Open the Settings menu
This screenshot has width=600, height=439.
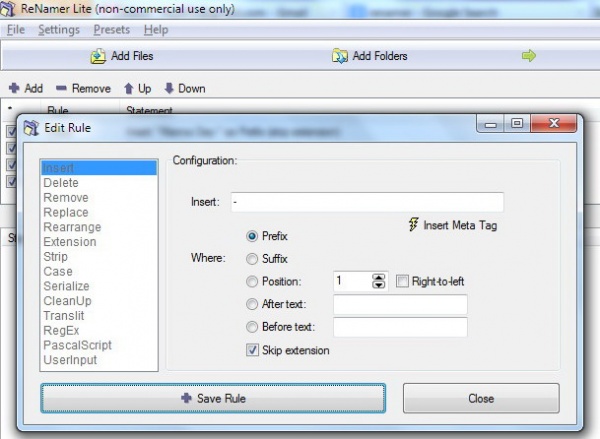[x=59, y=29]
